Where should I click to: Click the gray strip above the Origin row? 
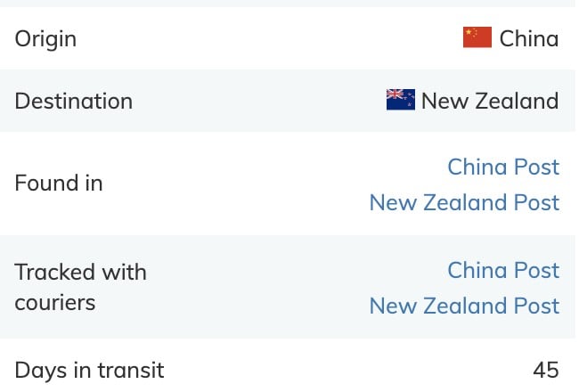(289, 3)
